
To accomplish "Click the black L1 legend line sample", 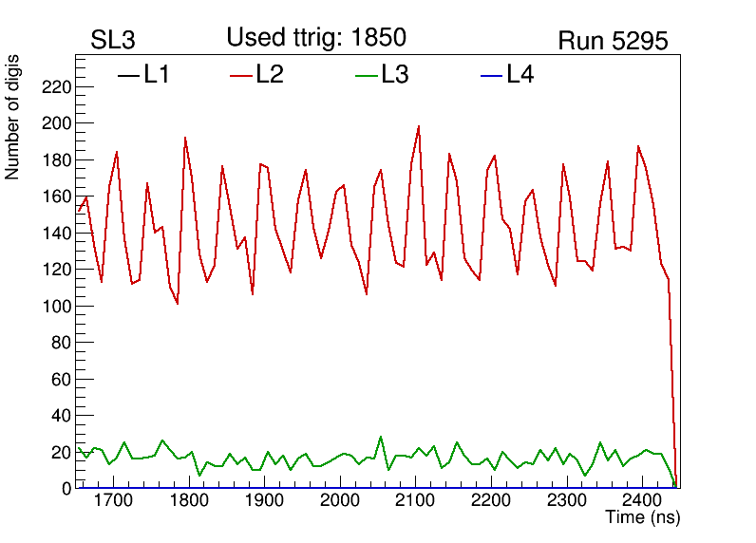I will 128,76.
